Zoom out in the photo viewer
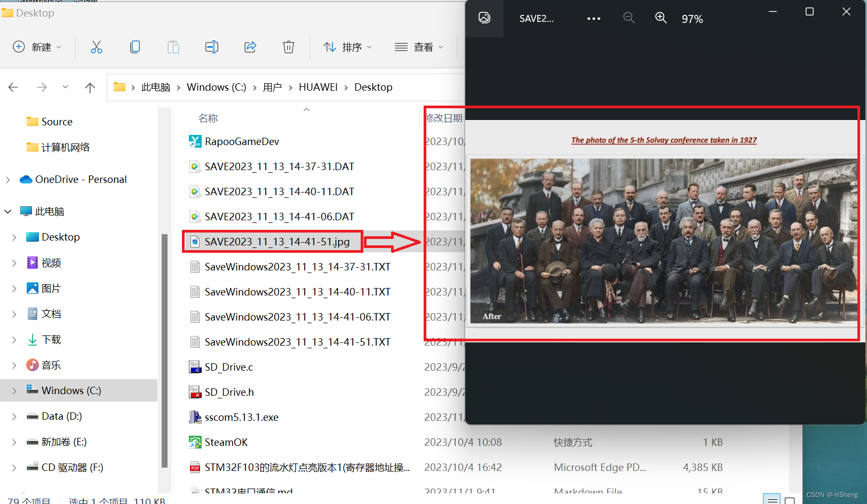The height and width of the screenshot is (504, 867). [x=629, y=18]
